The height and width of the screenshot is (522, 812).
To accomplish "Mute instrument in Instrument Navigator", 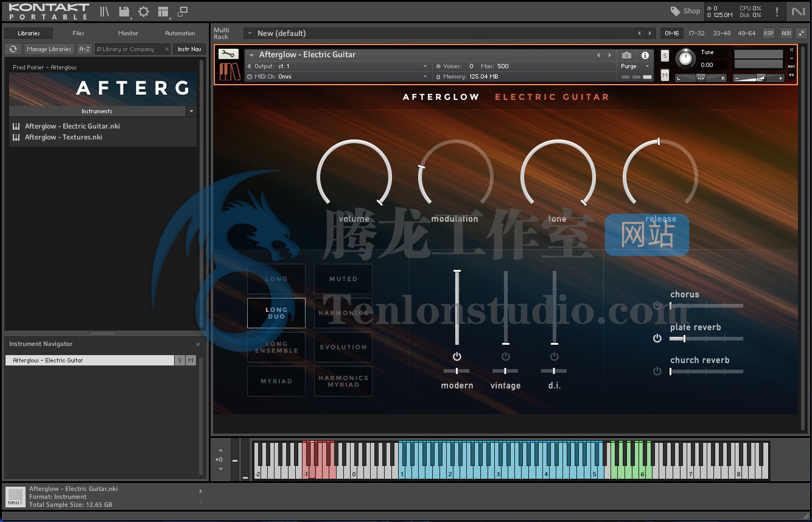I will [191, 361].
